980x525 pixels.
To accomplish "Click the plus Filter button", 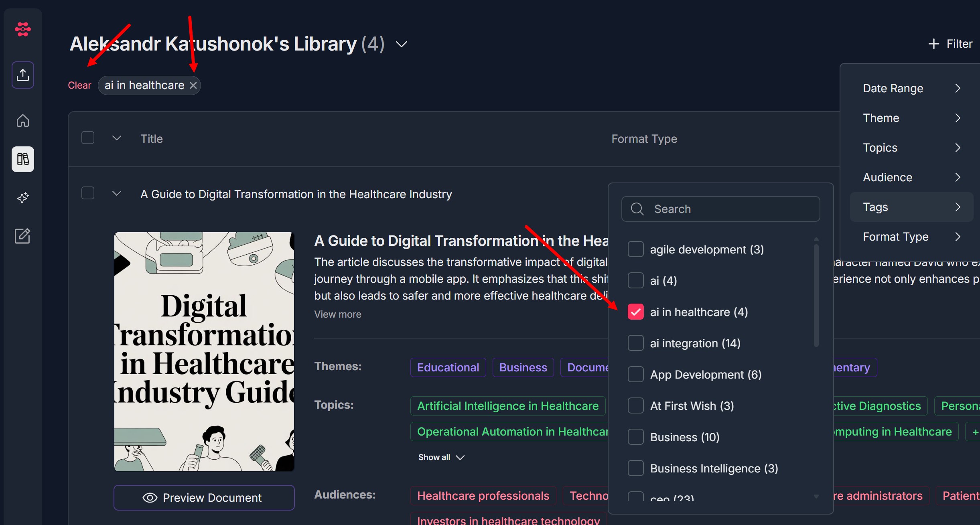I will pyautogui.click(x=950, y=44).
